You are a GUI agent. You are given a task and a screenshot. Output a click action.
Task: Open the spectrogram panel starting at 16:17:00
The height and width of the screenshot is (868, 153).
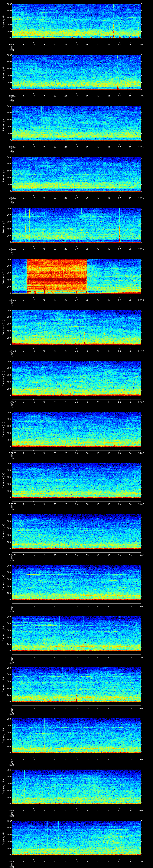(x=76, y=174)
